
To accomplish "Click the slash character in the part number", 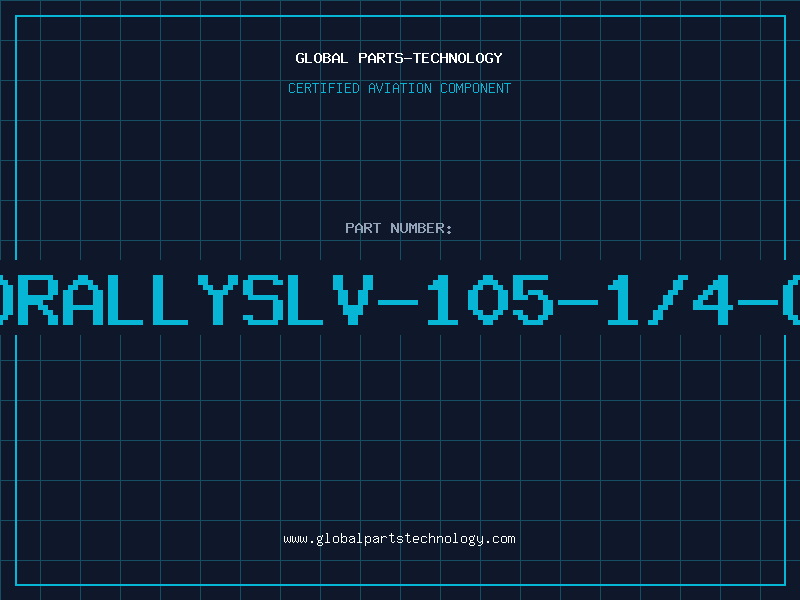I will click(x=668, y=300).
